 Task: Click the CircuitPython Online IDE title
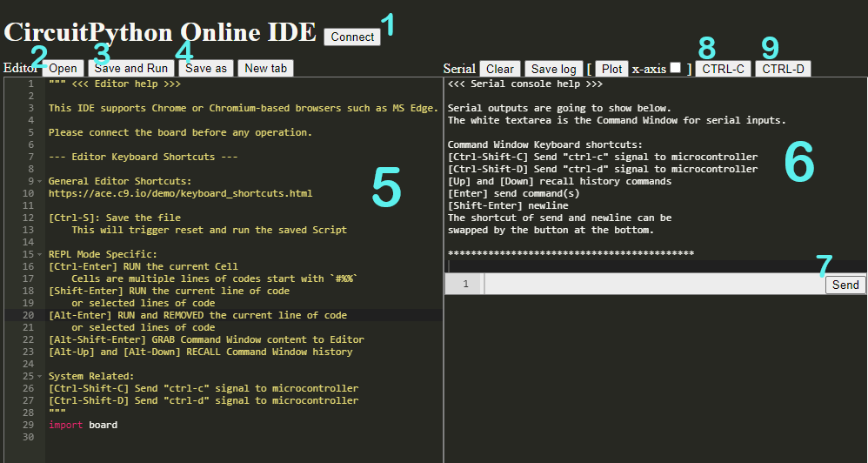click(x=160, y=32)
